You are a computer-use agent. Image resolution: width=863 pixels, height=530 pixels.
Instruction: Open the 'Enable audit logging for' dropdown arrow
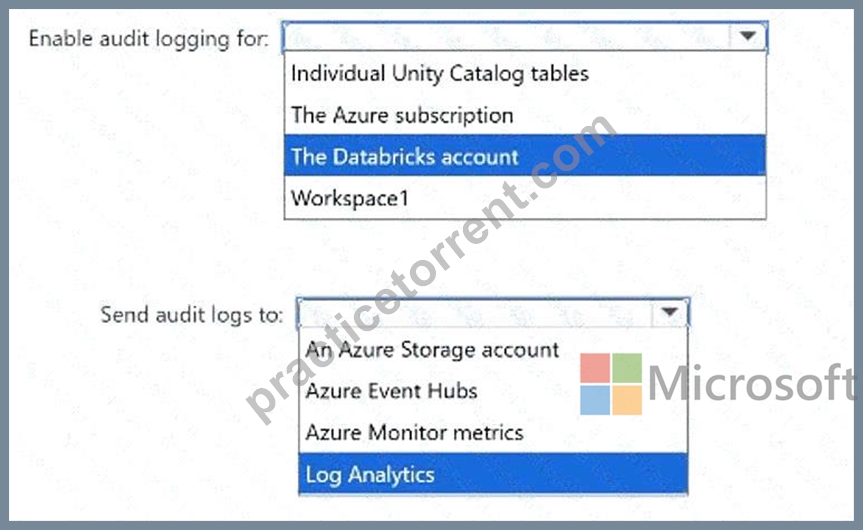(x=747, y=36)
